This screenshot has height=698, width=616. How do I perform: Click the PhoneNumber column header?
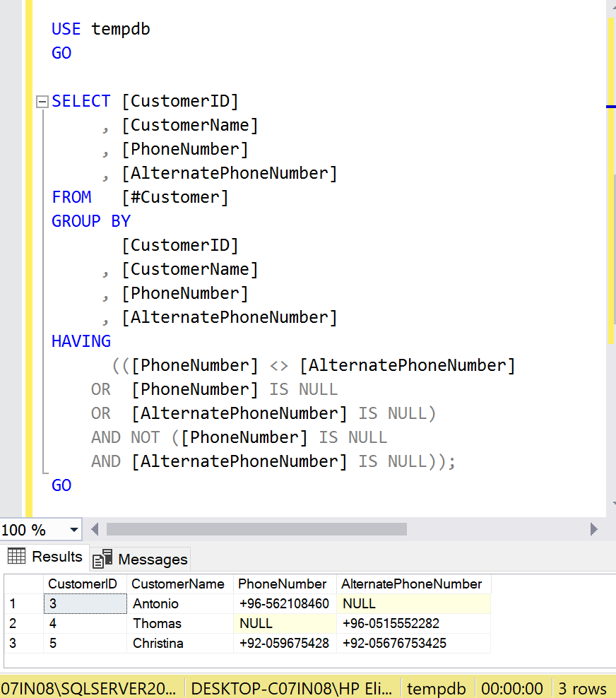[284, 584]
